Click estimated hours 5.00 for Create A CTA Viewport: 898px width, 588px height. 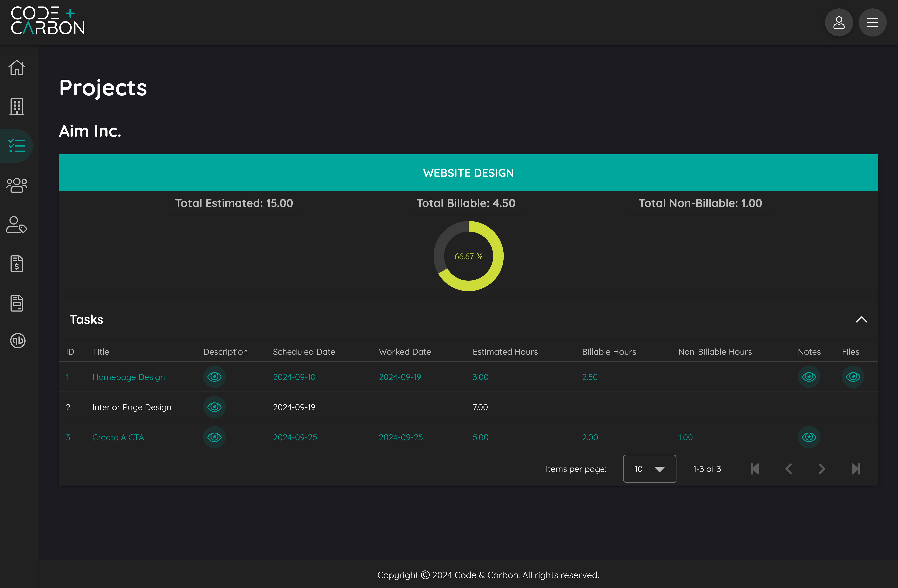(480, 437)
